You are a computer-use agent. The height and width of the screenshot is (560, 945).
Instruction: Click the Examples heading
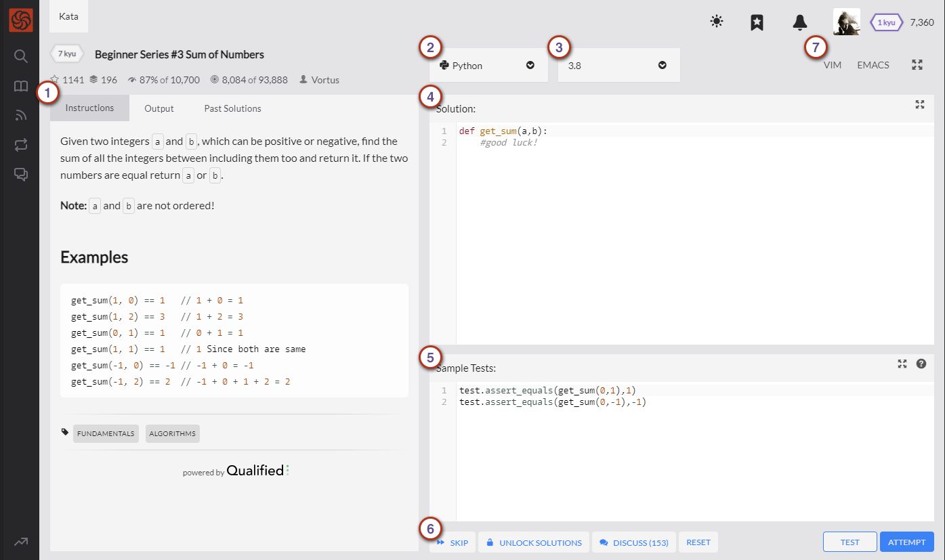click(x=94, y=257)
